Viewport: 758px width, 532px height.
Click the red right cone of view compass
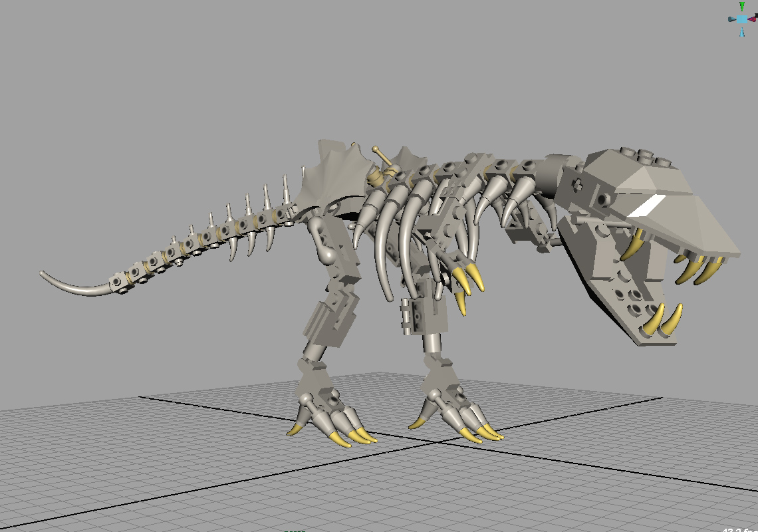(x=752, y=19)
